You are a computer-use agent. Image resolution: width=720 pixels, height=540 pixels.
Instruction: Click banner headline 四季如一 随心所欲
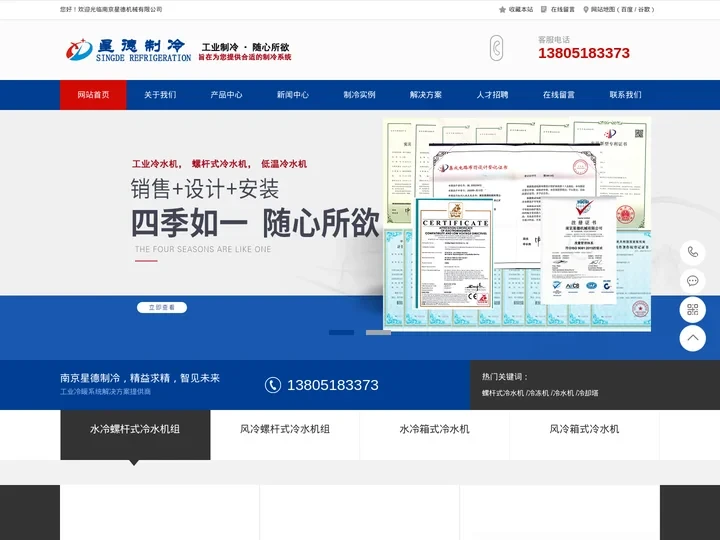coord(255,223)
